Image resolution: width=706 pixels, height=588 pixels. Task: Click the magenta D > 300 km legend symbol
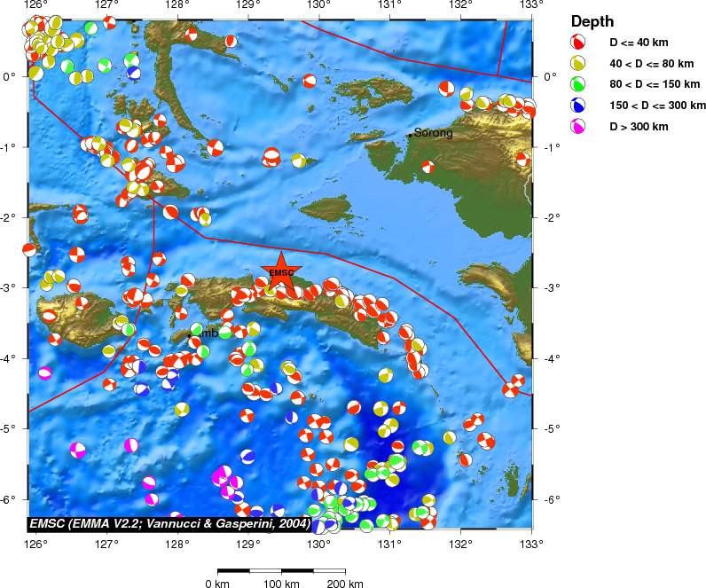(578, 127)
